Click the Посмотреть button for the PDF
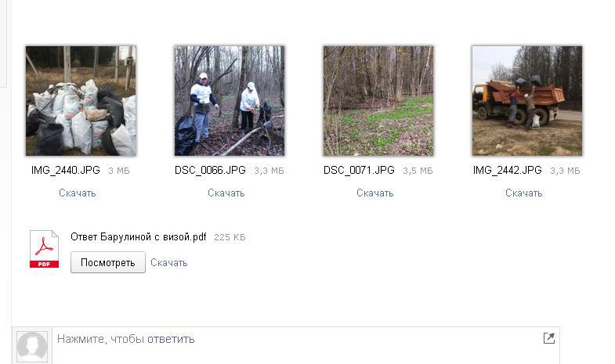The height and width of the screenshot is (364, 615). pos(108,262)
